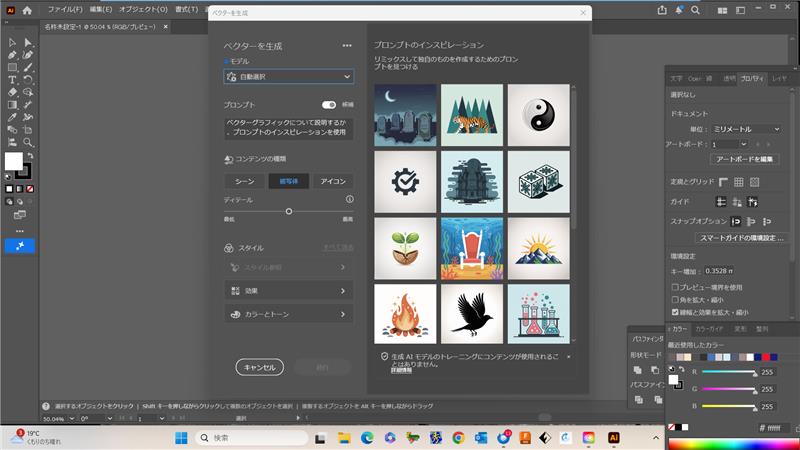This screenshot has width=800, height=450.
Task: Click the Home icon in the top bar
Action: click(27, 10)
